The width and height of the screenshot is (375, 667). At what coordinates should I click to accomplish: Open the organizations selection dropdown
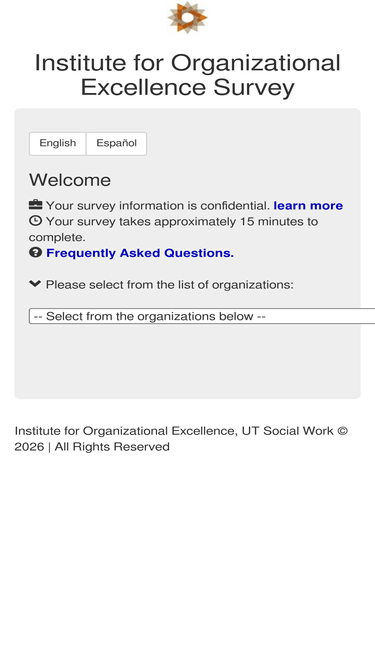(x=202, y=316)
